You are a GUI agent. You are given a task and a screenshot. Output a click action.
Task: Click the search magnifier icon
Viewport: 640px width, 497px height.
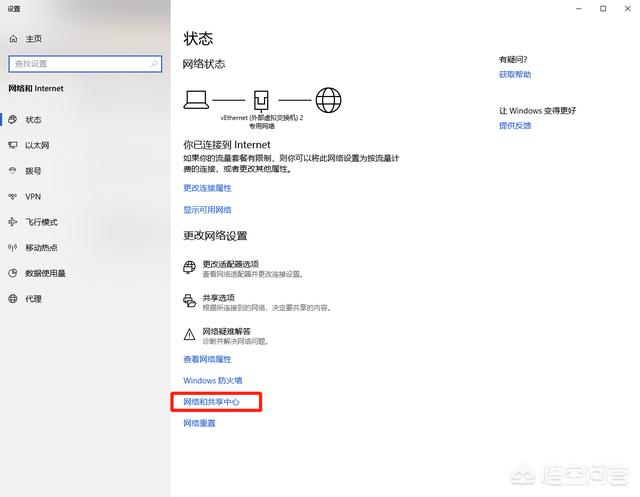tap(154, 64)
